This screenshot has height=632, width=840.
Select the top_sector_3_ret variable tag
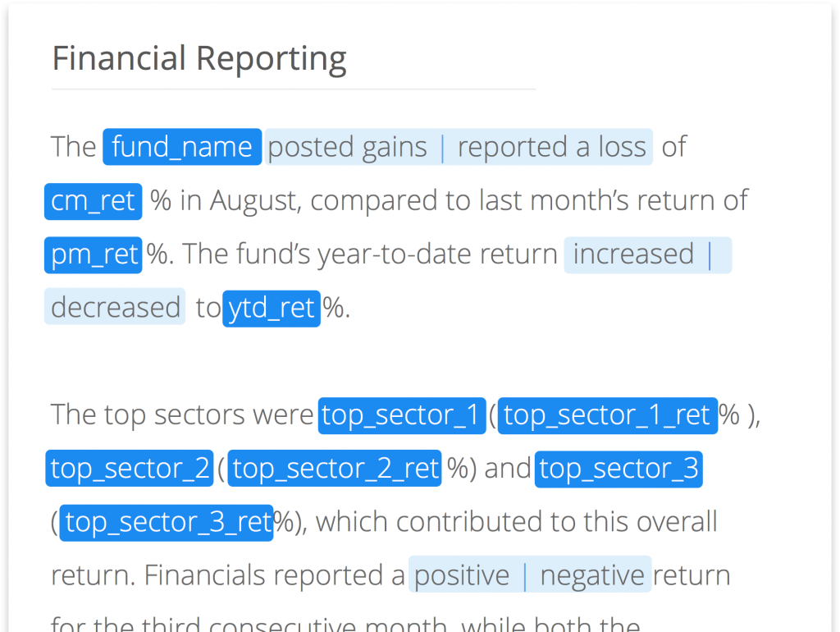(x=167, y=522)
